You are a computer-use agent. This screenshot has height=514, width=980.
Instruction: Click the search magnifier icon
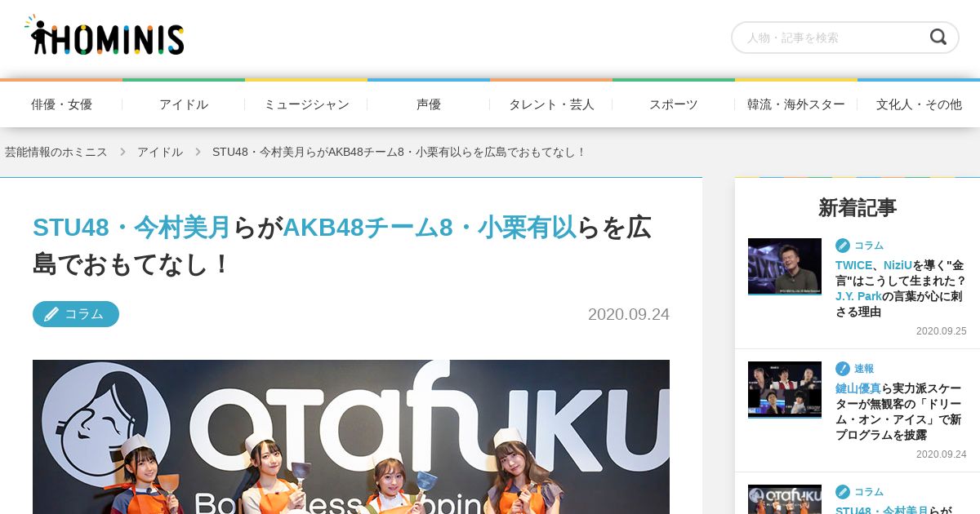click(x=938, y=37)
